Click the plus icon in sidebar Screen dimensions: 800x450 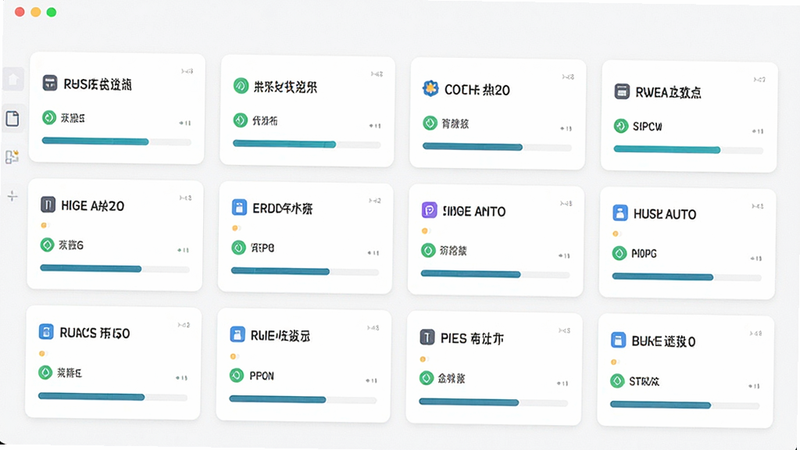tap(13, 196)
